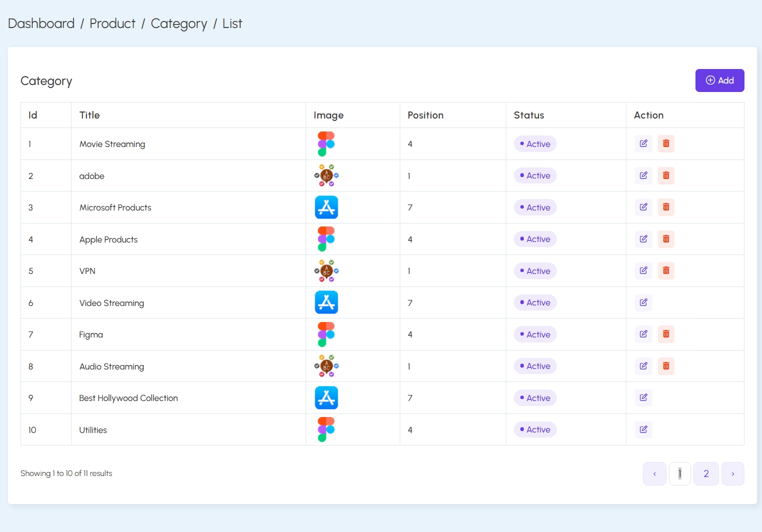Edit the Apple Products category
Viewport: 762px width, 532px height.
pyautogui.click(x=643, y=239)
